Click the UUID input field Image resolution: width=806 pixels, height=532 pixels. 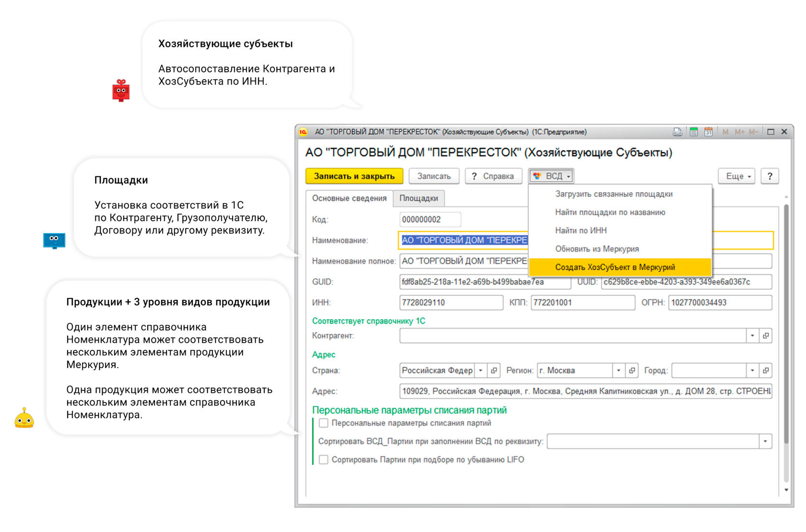687,282
